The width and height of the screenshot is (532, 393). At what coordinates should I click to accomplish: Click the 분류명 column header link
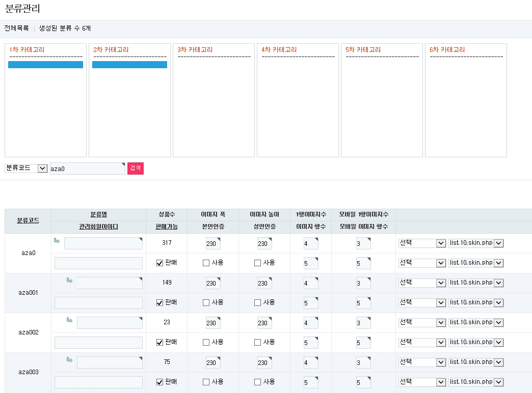tap(98, 215)
